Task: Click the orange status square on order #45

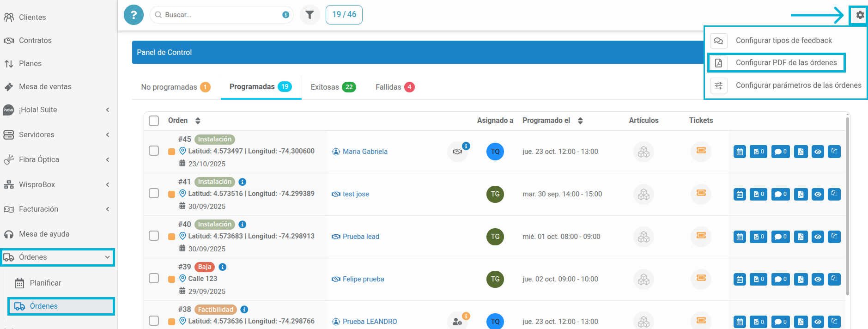Action: (x=171, y=152)
